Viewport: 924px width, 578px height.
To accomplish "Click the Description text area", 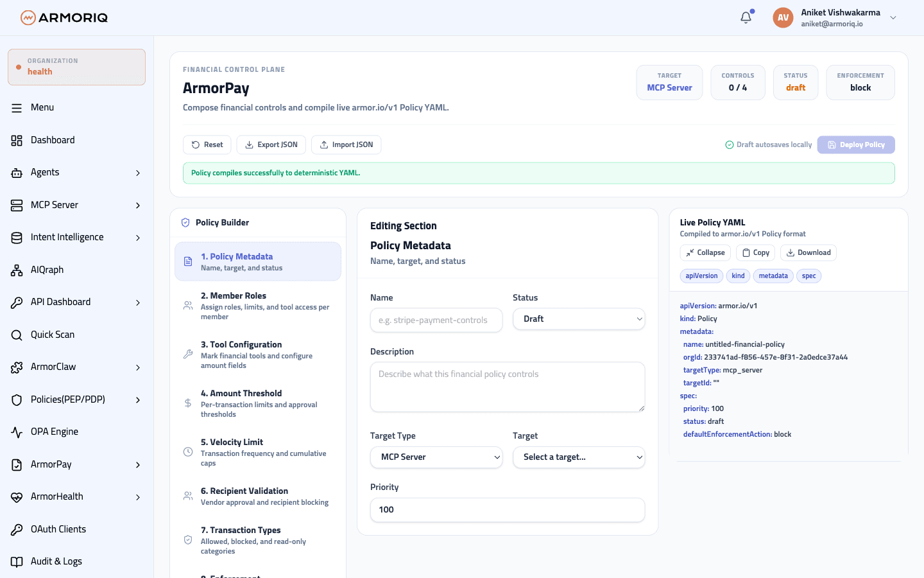I will (x=508, y=387).
